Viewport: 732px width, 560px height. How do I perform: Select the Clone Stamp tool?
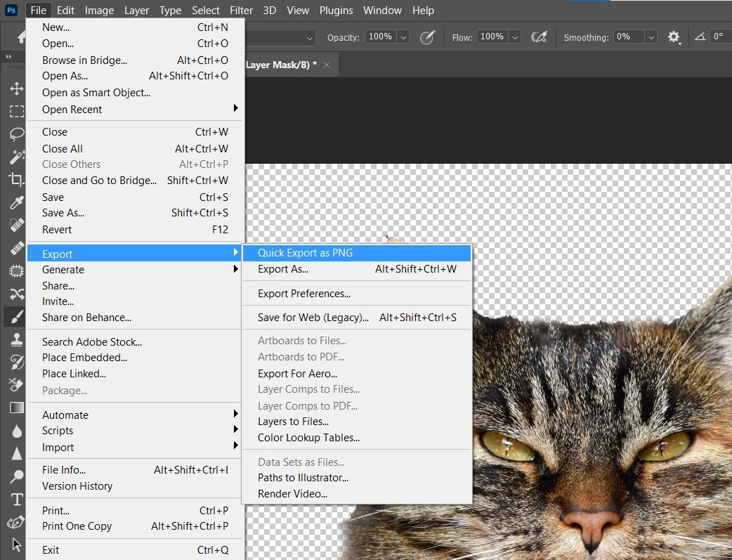pyautogui.click(x=16, y=339)
